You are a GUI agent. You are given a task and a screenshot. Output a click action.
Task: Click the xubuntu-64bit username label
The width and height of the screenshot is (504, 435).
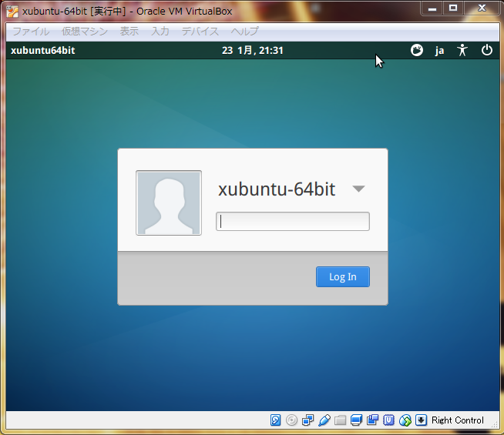277,189
